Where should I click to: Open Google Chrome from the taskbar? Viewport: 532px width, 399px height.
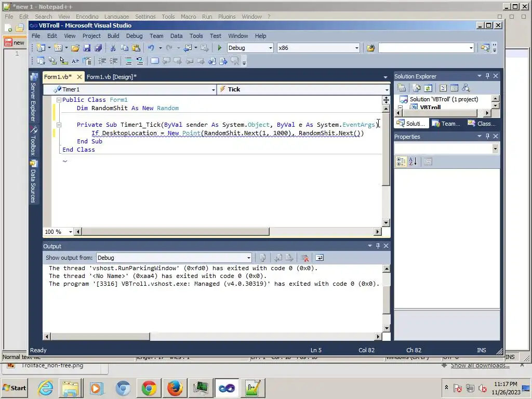149,388
